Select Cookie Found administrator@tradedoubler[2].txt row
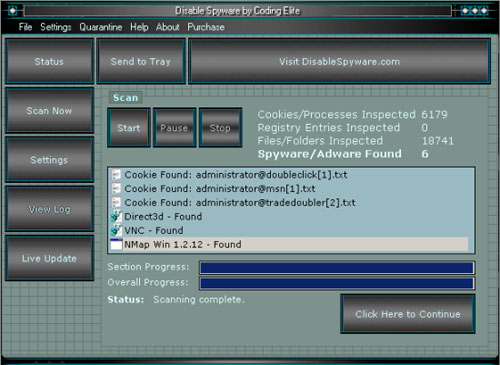Screen dimensions: 500x365 pyautogui.click(x=289, y=202)
